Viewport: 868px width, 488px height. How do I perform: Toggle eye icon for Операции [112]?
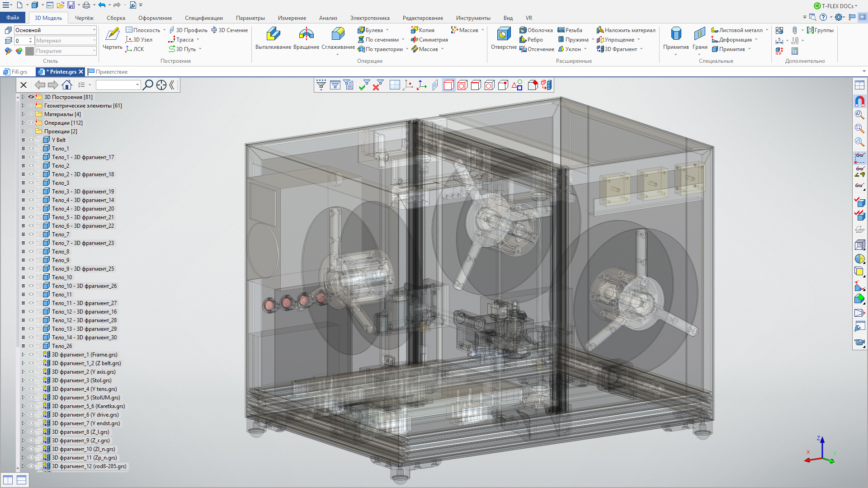(31, 123)
